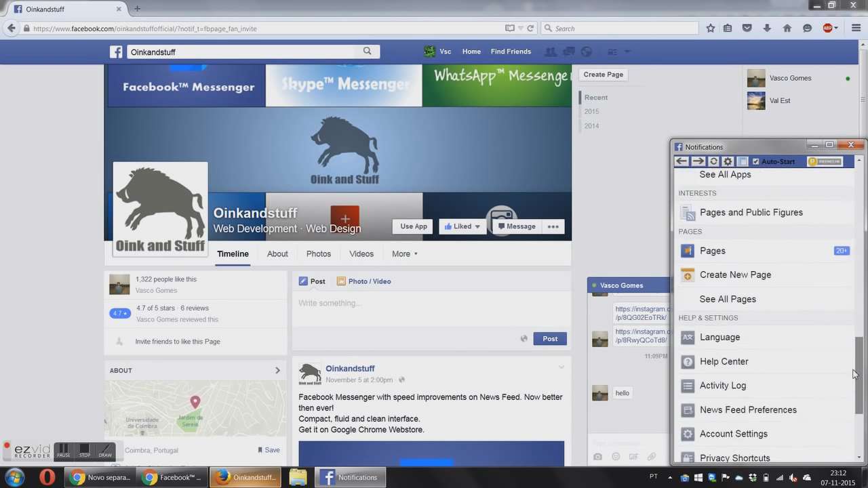
Task: Go back to previous page in Firefox
Action: (11, 28)
